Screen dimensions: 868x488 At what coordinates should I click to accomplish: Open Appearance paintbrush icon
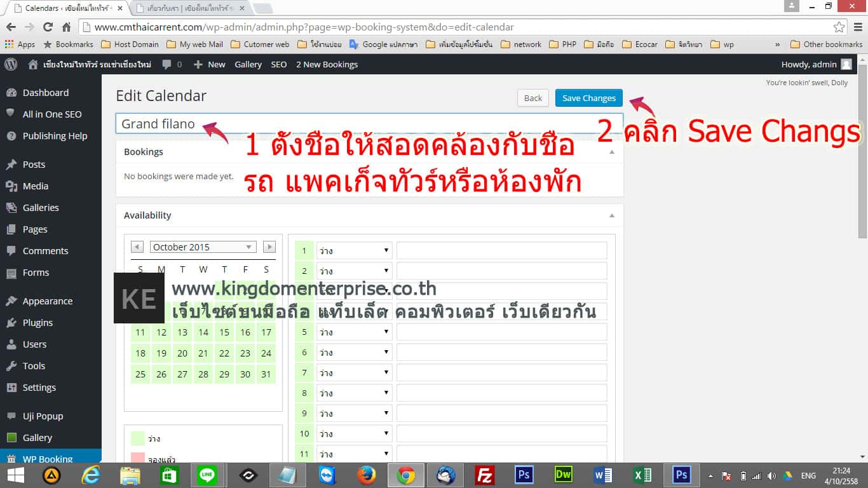pos(11,301)
